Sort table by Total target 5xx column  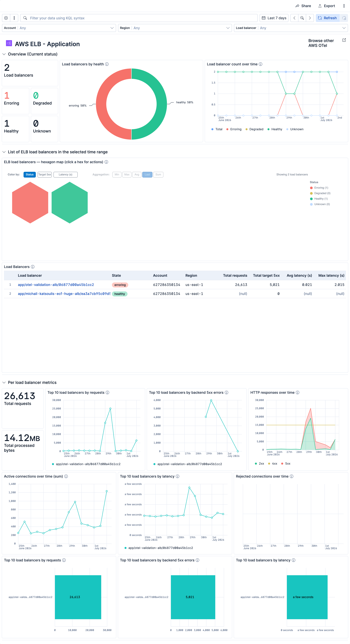(266, 275)
